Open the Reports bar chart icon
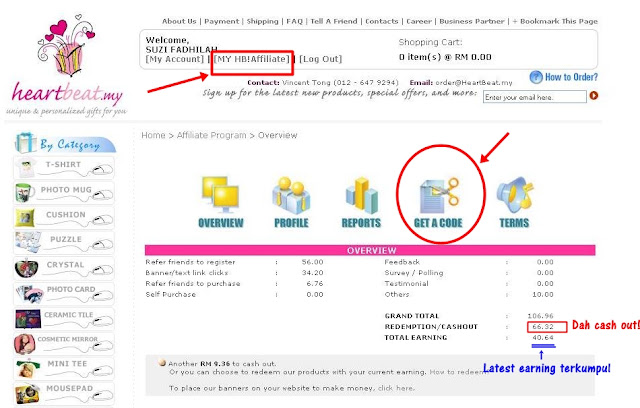 click(362, 195)
